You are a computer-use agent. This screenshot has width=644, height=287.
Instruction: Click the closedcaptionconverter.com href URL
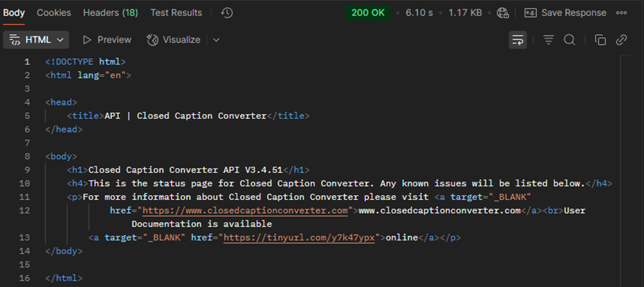coord(245,211)
